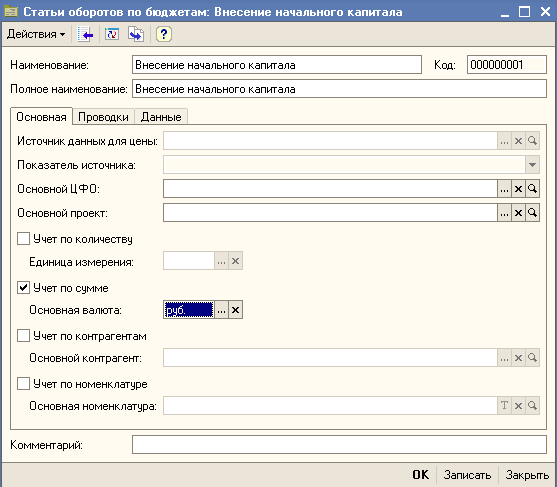The image size is (557, 487).
Task: Open the Действия dropdown menu
Action: coord(36,34)
